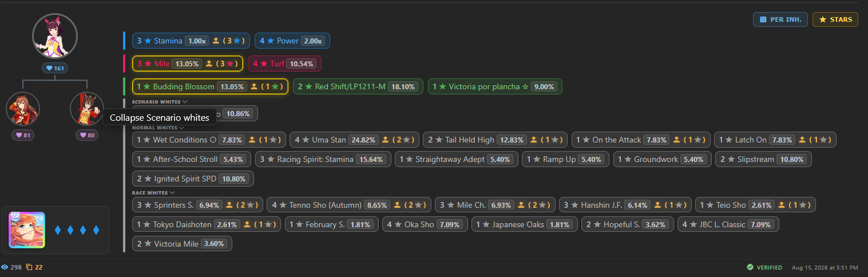Click the 10.86% scenario white chip
This screenshot has height=277, width=868.
tap(238, 113)
